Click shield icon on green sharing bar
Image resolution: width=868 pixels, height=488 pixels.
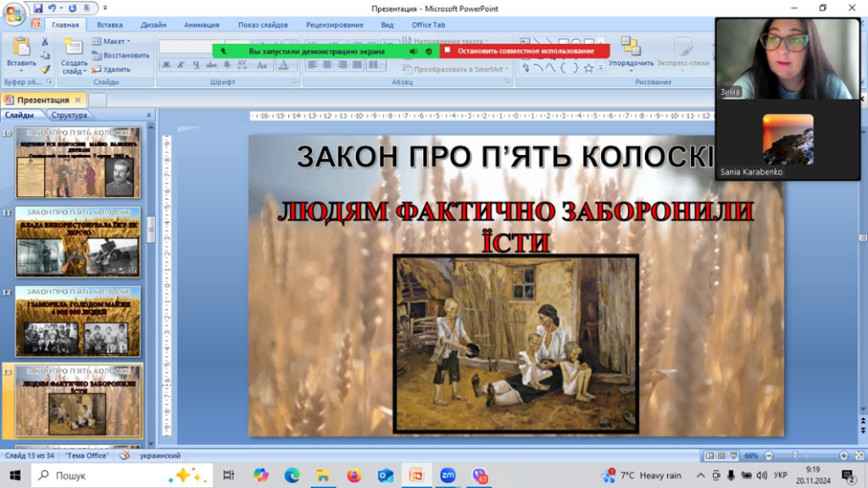[429, 51]
